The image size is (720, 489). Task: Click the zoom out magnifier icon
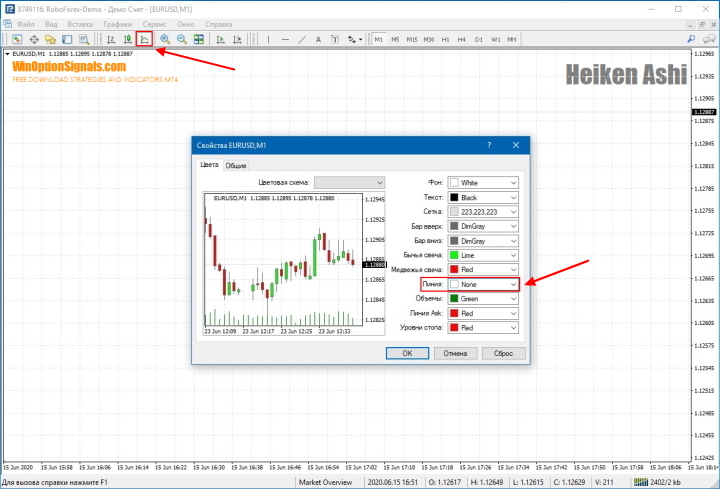point(181,39)
